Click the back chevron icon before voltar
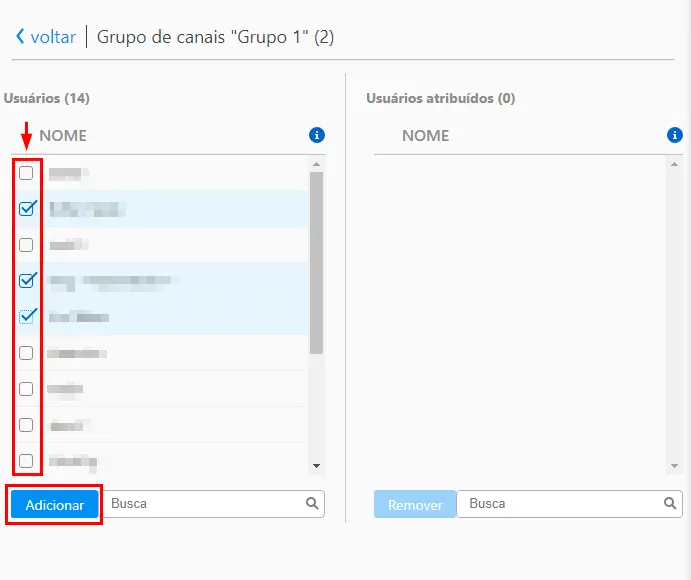This screenshot has width=691, height=580. (x=20, y=36)
